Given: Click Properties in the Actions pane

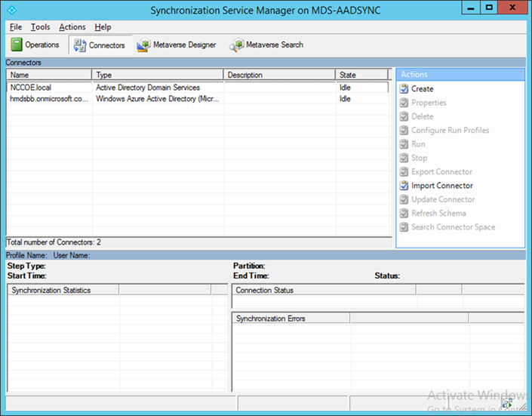Looking at the screenshot, I should pos(429,103).
